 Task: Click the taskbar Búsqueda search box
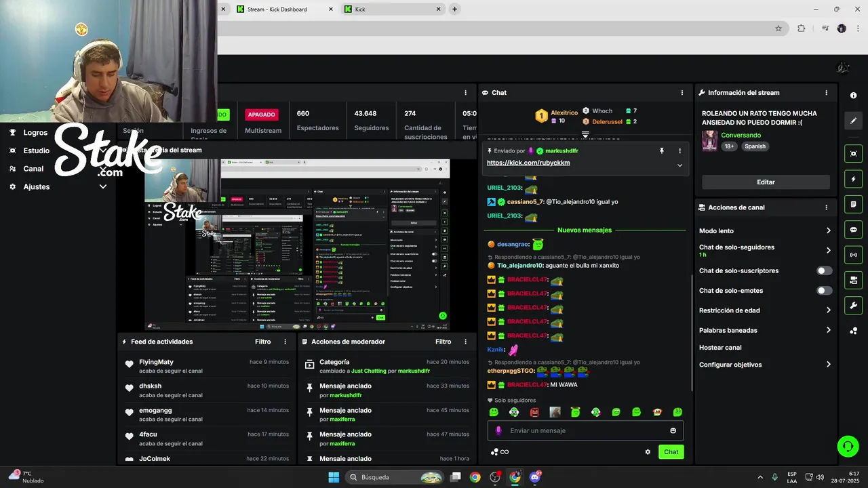pyautogui.click(x=395, y=477)
